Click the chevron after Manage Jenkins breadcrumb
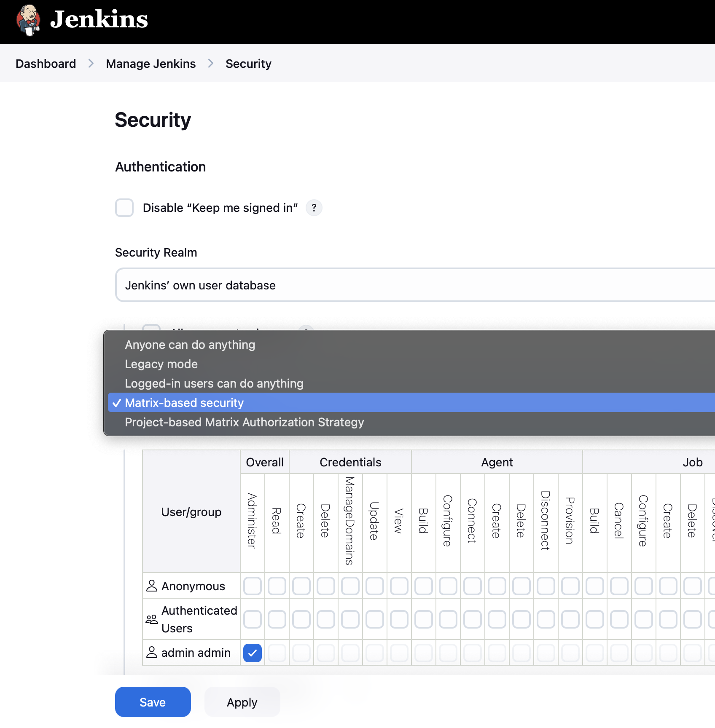Screen dimensions: 715x728 coord(211,64)
